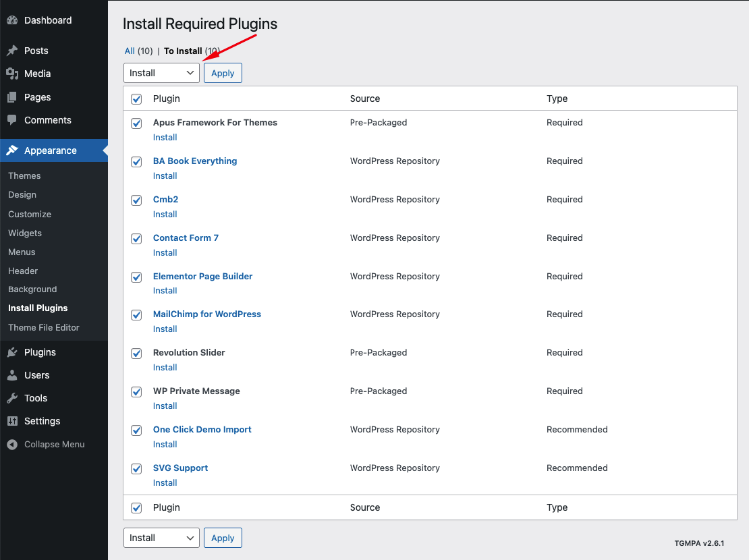This screenshot has width=749, height=560.
Task: Open Theme File Editor submenu item
Action: [x=44, y=327]
